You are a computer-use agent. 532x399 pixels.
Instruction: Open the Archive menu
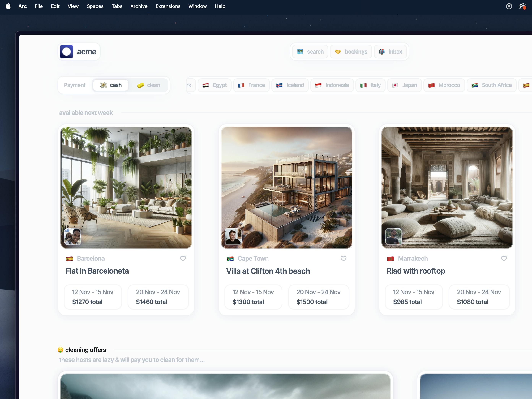(x=139, y=6)
